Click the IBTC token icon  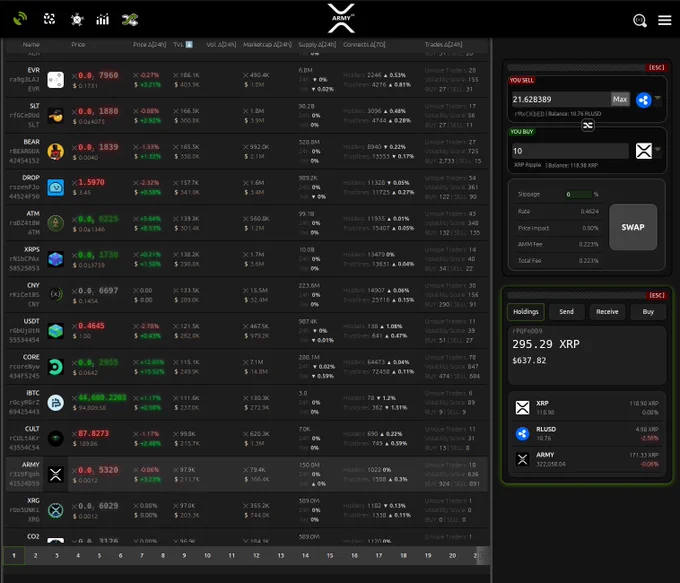point(56,403)
